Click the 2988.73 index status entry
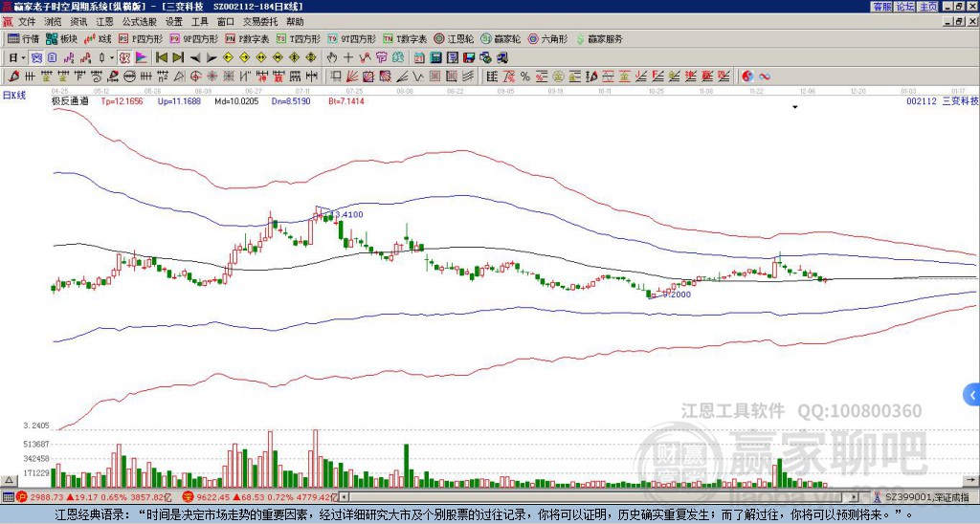This screenshot has width=980, height=524. [95, 497]
